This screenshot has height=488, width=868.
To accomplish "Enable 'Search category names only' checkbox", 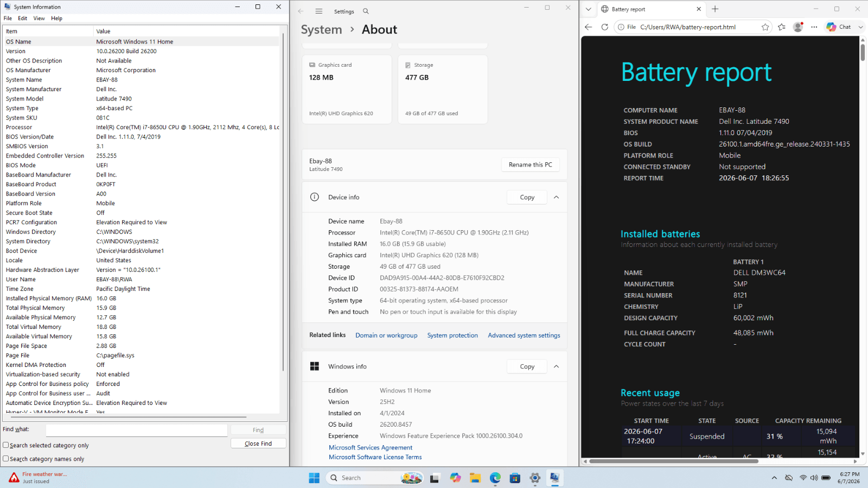I will (x=6, y=459).
